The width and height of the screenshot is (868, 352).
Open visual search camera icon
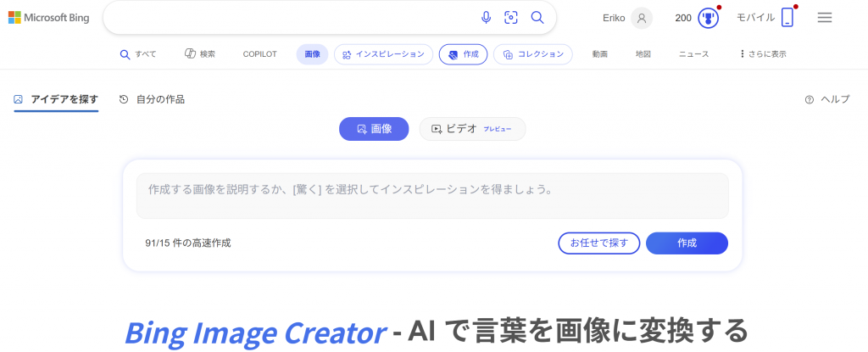click(x=511, y=18)
